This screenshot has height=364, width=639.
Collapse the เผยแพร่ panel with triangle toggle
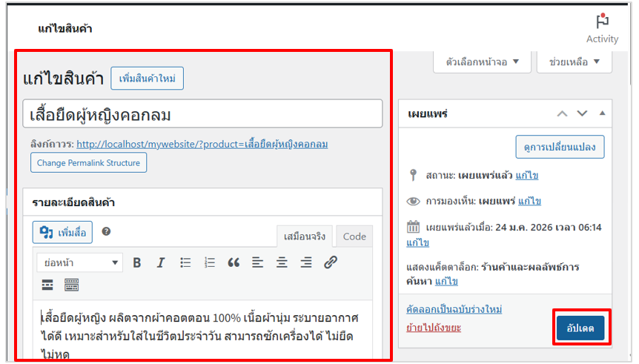tap(602, 113)
